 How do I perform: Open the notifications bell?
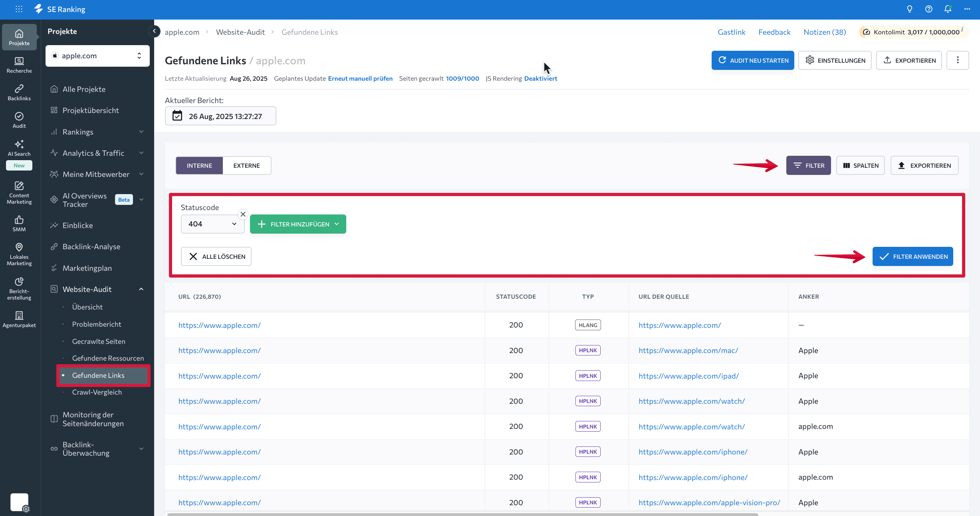[948, 9]
